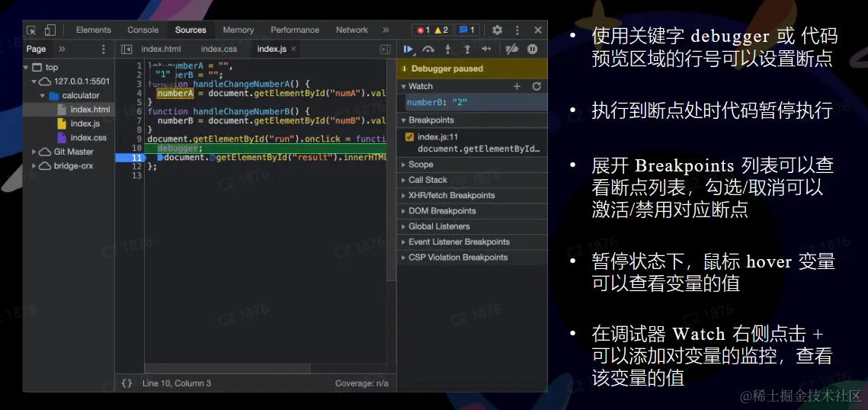Viewport: 868px width, 410px height.
Task: Expand the bridge-crx node
Action: pyautogui.click(x=34, y=165)
